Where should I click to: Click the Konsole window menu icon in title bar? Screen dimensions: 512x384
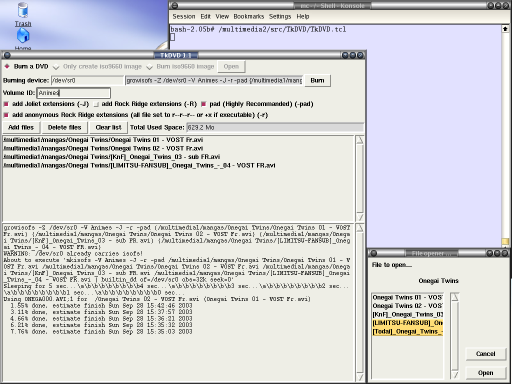coord(174,6)
